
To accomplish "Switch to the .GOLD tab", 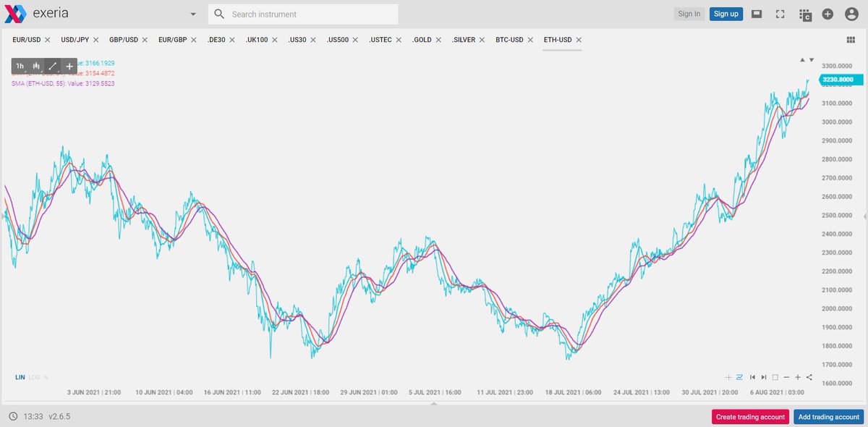I will point(422,40).
